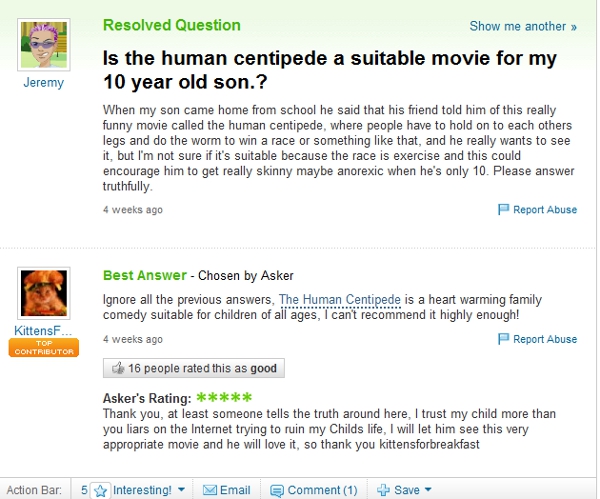Click the Email action link

pos(235,490)
